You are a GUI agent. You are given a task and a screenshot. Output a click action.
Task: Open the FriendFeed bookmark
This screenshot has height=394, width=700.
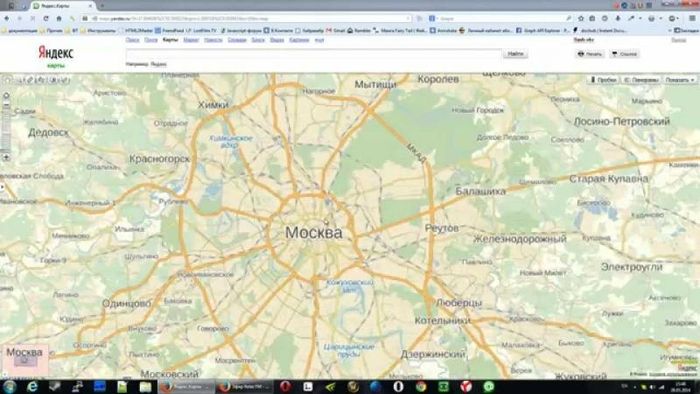(x=169, y=30)
